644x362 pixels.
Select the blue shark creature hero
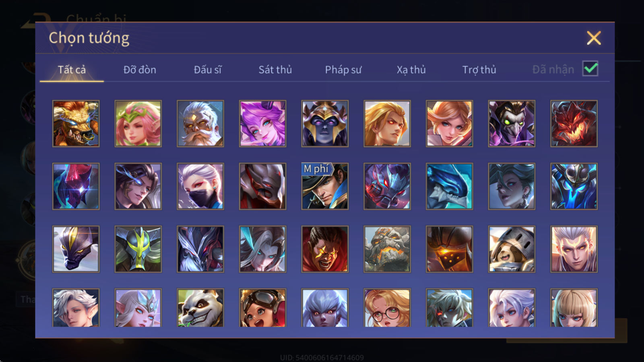pyautogui.click(x=449, y=186)
